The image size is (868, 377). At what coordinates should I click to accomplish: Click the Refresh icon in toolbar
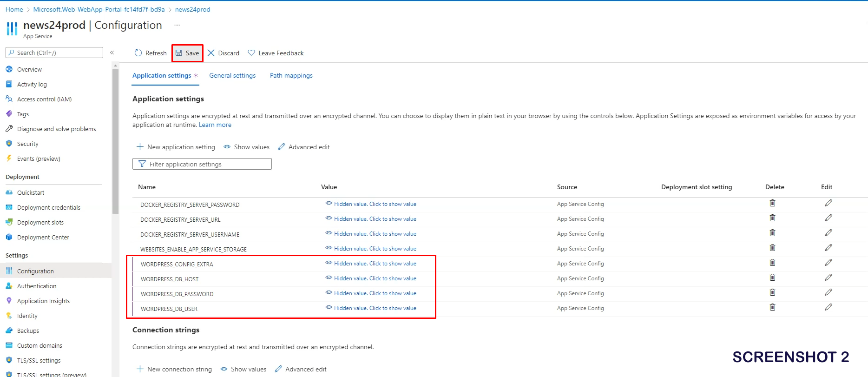(x=138, y=53)
